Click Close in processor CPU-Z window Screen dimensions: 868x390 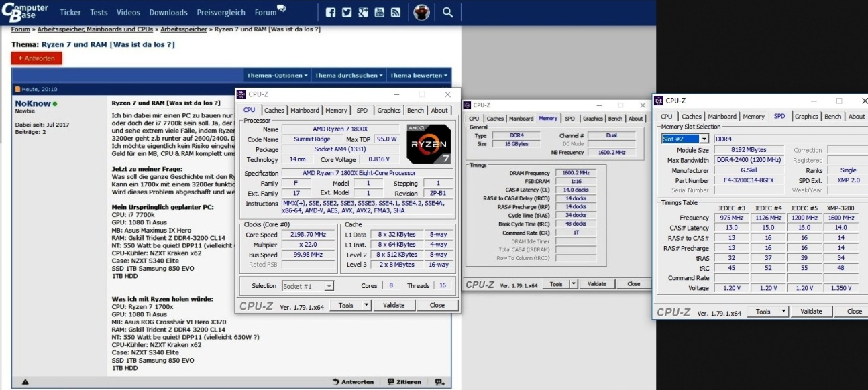pos(437,305)
